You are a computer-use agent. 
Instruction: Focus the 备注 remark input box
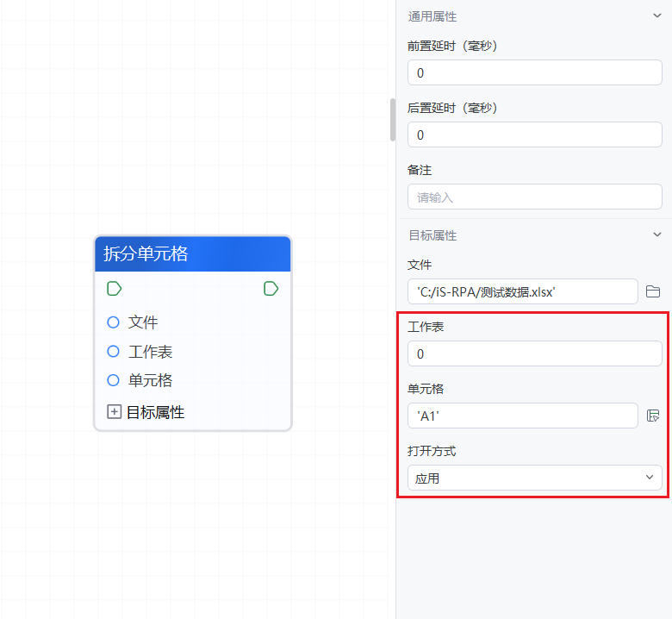click(534, 197)
